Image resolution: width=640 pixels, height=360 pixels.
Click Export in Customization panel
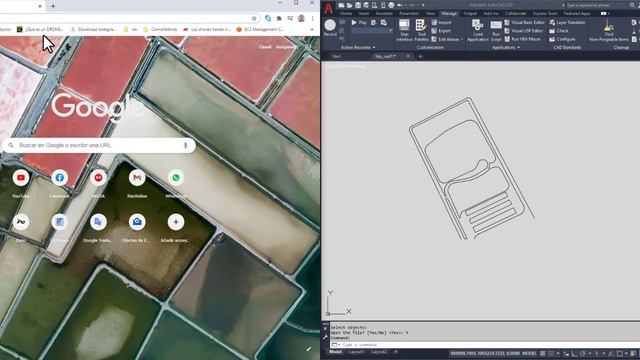click(x=441, y=31)
